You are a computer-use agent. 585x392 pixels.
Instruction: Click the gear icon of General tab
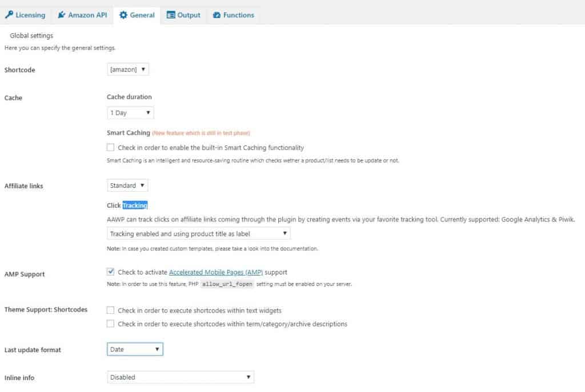123,15
